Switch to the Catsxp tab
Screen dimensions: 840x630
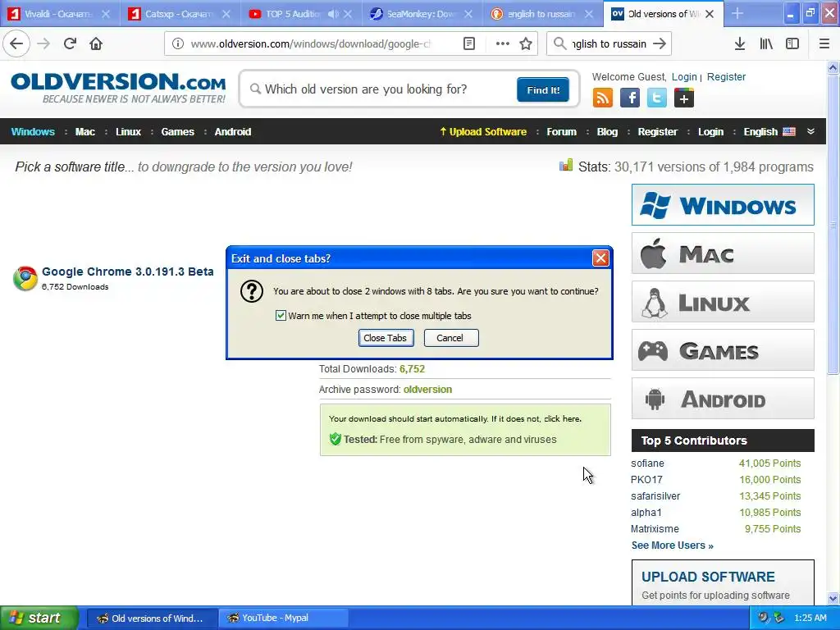[x=179, y=14]
